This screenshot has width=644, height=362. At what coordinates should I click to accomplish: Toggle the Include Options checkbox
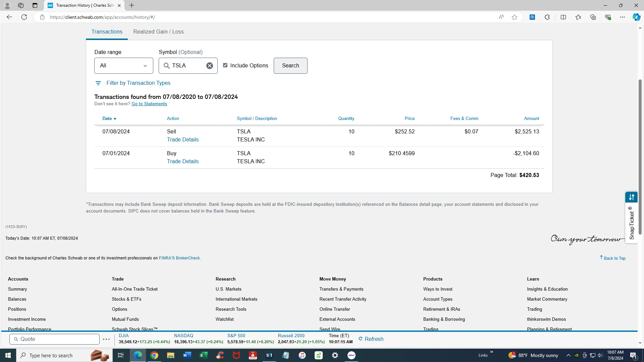(225, 65)
